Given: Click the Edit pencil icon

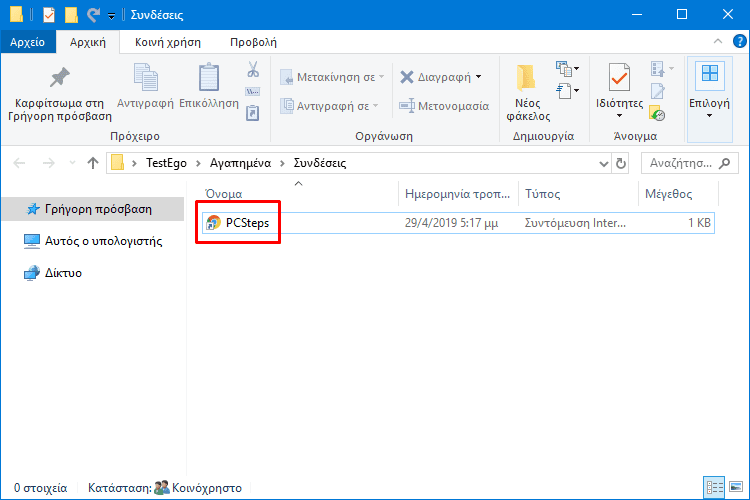Looking at the screenshot, I should click(658, 91).
